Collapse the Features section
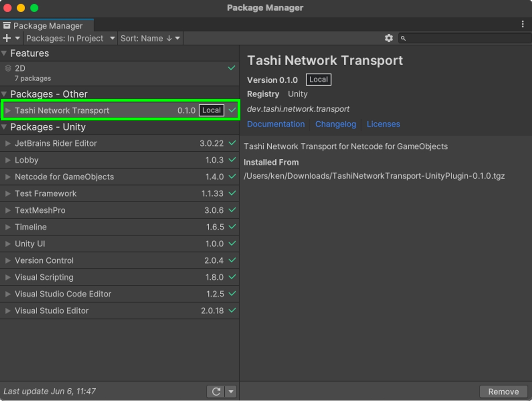Screen dimensions: 532x401 point(4,54)
